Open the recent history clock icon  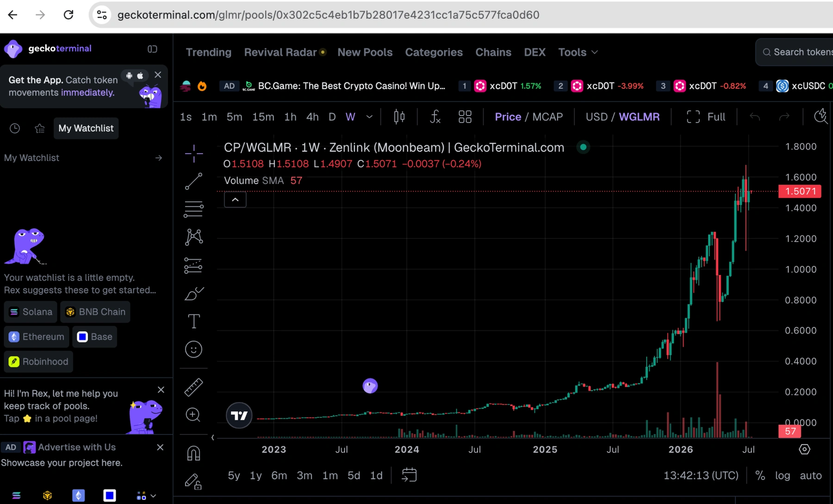coord(15,128)
